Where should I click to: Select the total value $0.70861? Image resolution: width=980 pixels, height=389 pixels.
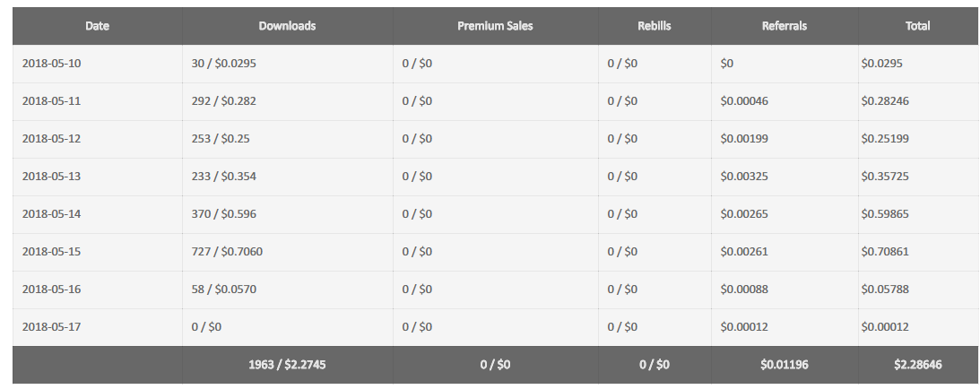click(x=885, y=252)
